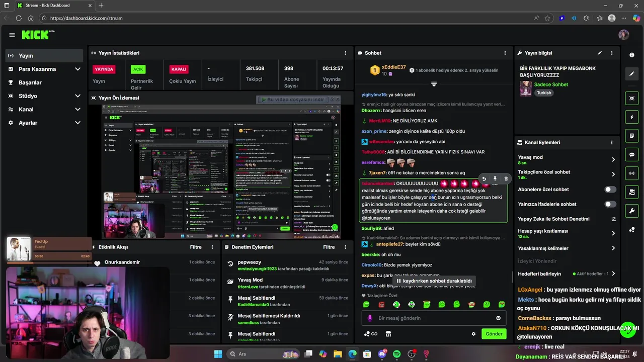644x362 pixels.
Task: Toggle the stream preview widget icon
Action: (632, 98)
